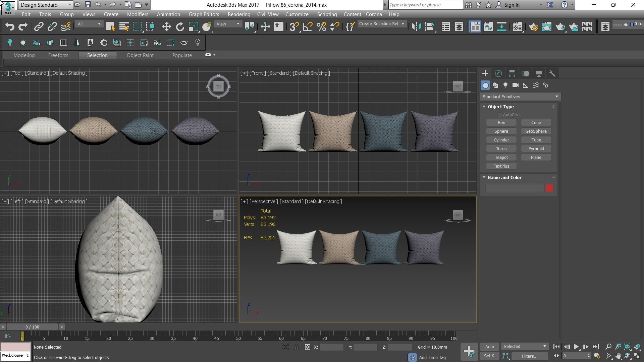The height and width of the screenshot is (362, 644).
Task: Activate Select and Link tool
Action: pyautogui.click(x=39, y=26)
